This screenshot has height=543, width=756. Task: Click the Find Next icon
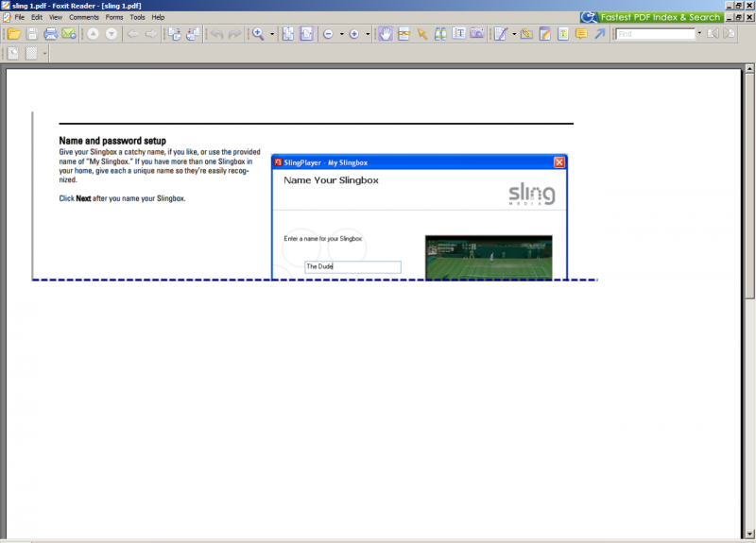coord(729,34)
